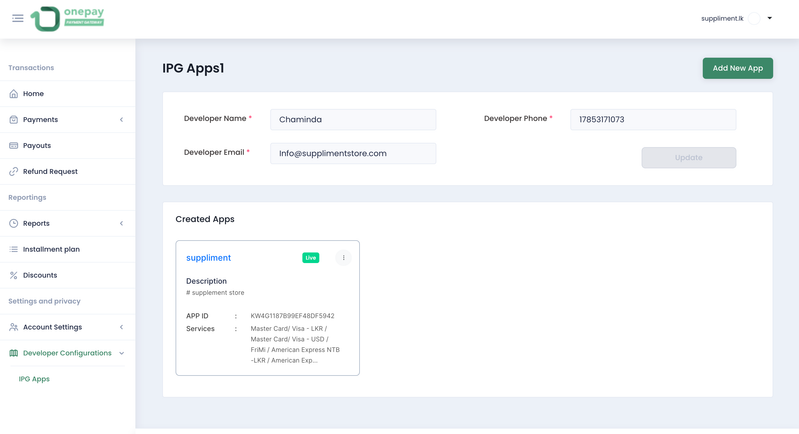Click the Payouts card icon
The image size is (799, 434).
[14, 146]
